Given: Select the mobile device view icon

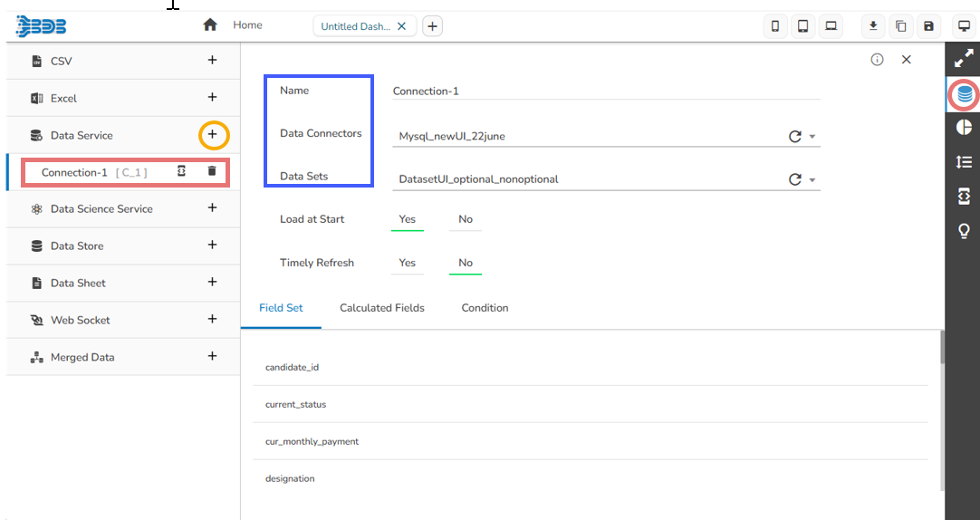Looking at the screenshot, I should 775,26.
